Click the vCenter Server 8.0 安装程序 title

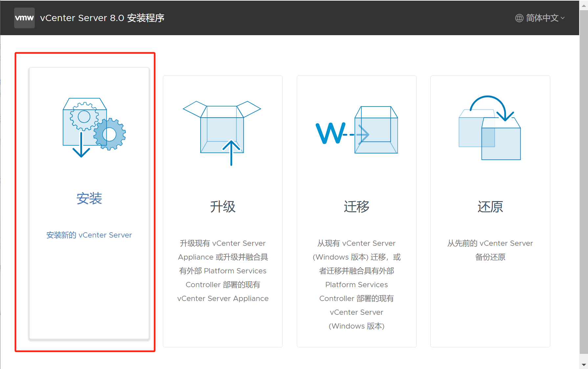pyautogui.click(x=102, y=18)
